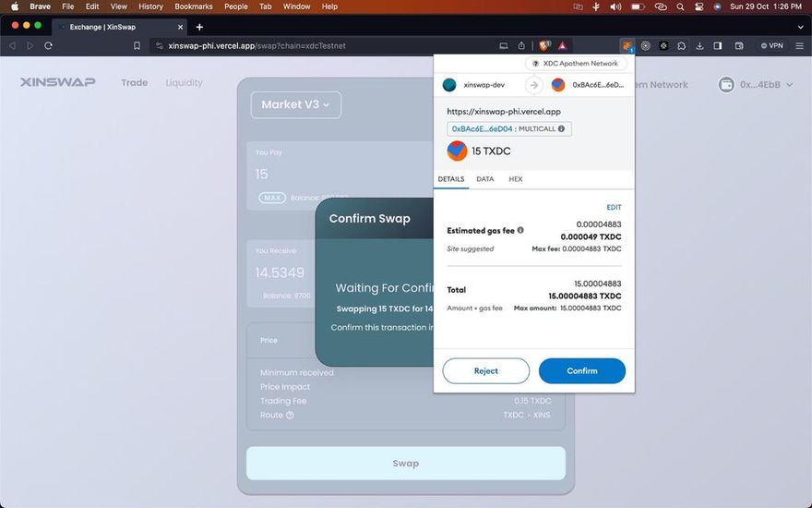Open the Brave Wallet icon
Viewport: 812px width, 508px height.
coord(739,45)
